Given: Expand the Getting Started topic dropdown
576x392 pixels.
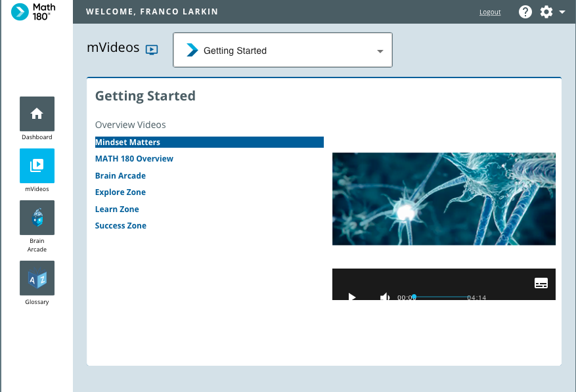Looking at the screenshot, I should coord(282,50).
